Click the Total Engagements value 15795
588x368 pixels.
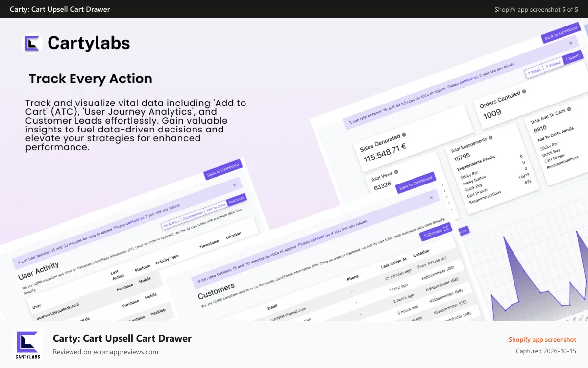(x=462, y=158)
